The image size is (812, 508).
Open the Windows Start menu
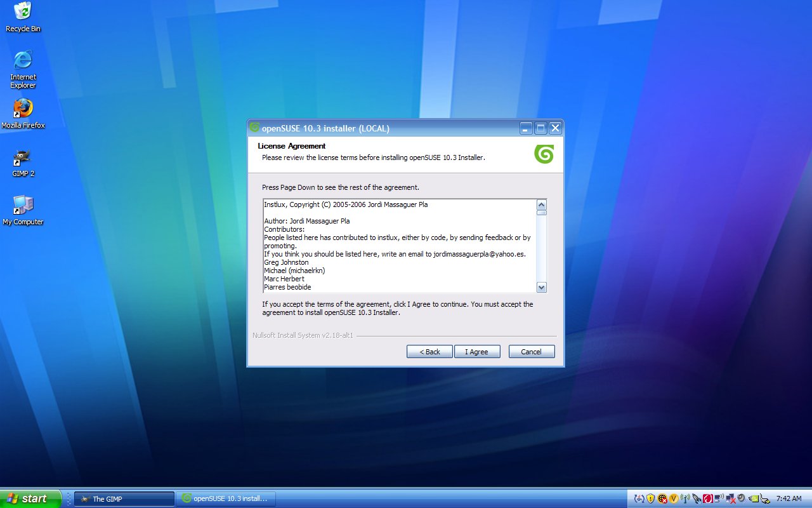[x=30, y=498]
